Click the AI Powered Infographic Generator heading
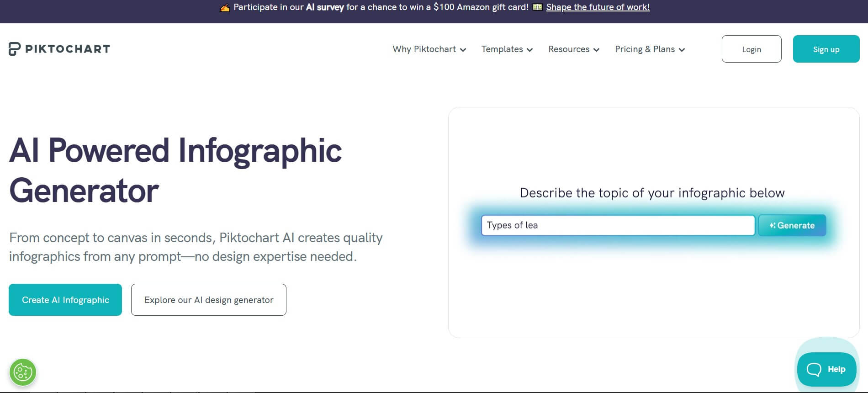Image resolution: width=868 pixels, height=393 pixels. [x=175, y=170]
